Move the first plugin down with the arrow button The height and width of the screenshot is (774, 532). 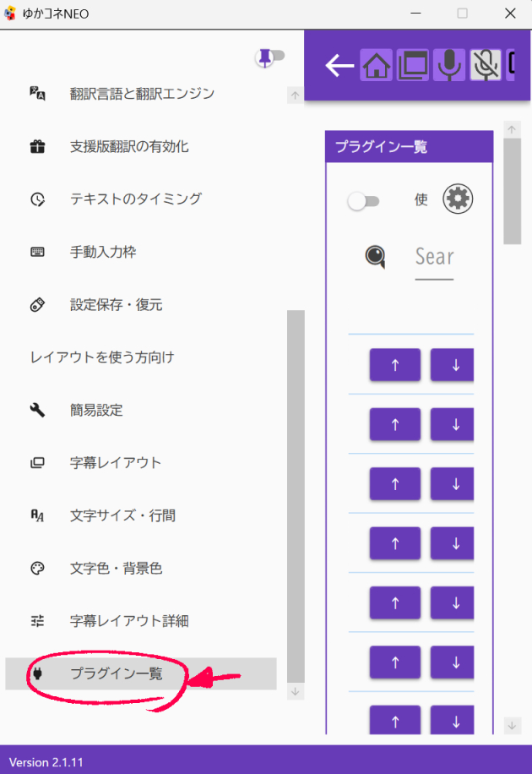453,365
